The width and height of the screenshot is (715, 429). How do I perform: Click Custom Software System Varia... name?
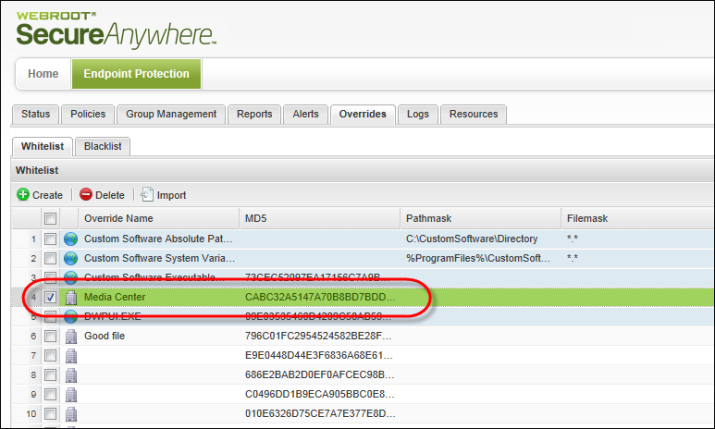click(x=160, y=258)
